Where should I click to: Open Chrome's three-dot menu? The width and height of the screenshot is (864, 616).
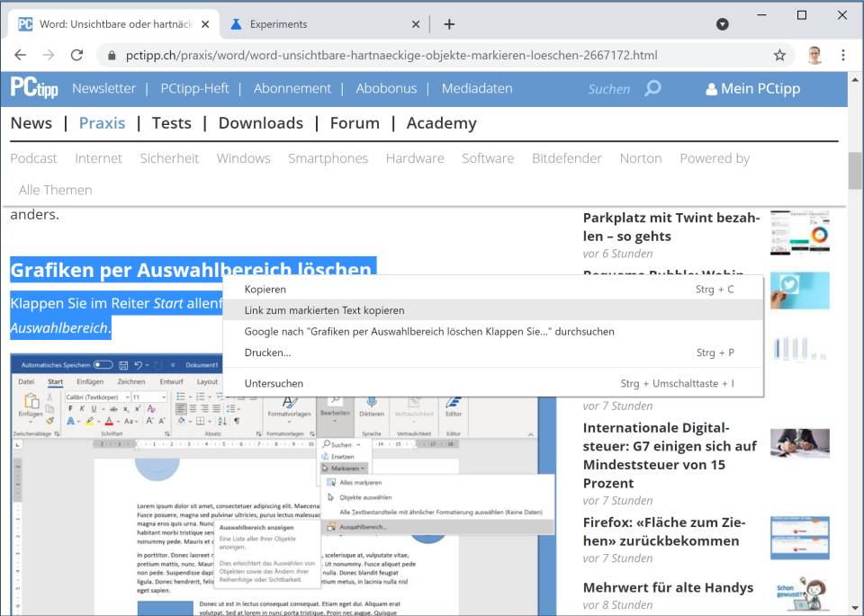(843, 55)
